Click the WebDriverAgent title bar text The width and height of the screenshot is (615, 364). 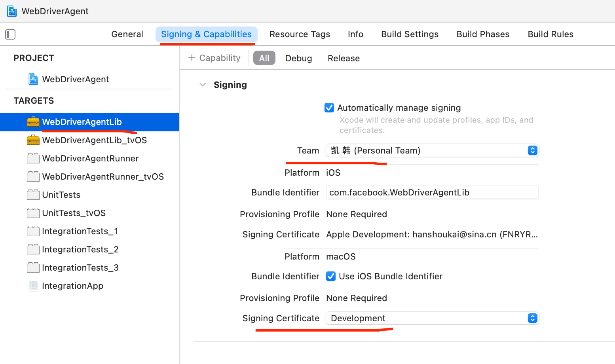coord(55,11)
